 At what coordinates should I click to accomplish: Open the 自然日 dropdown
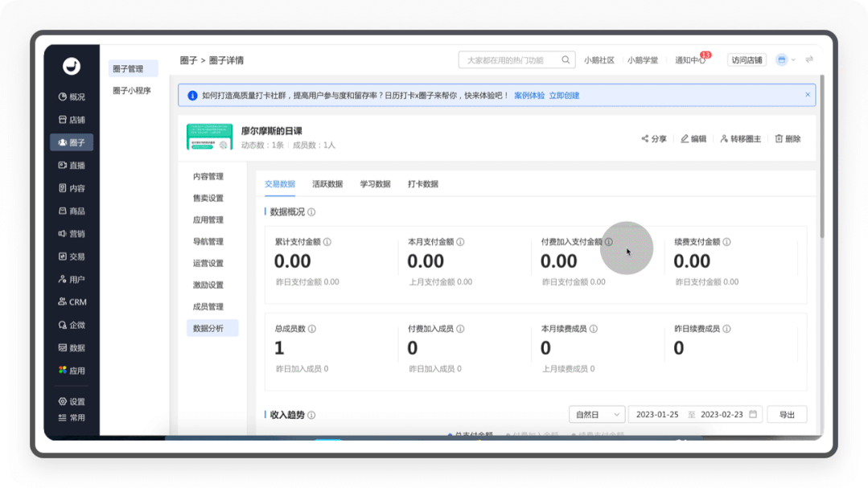pyautogui.click(x=597, y=414)
